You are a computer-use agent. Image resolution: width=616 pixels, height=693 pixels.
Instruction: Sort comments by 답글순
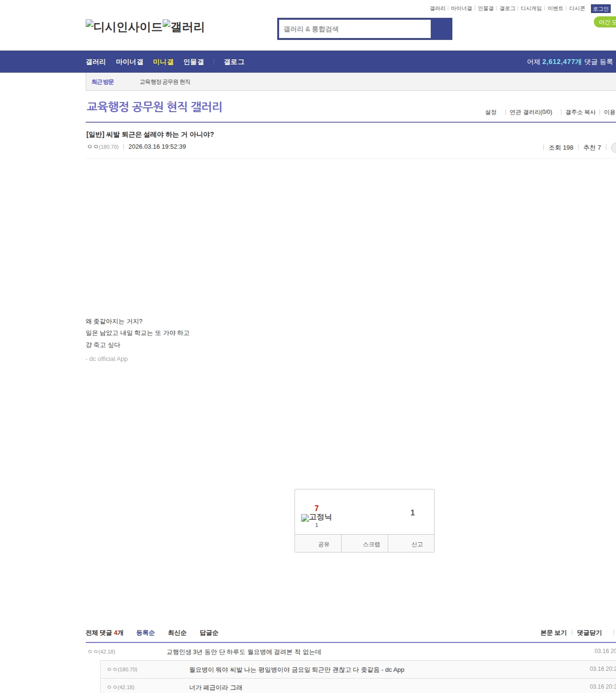point(209,633)
